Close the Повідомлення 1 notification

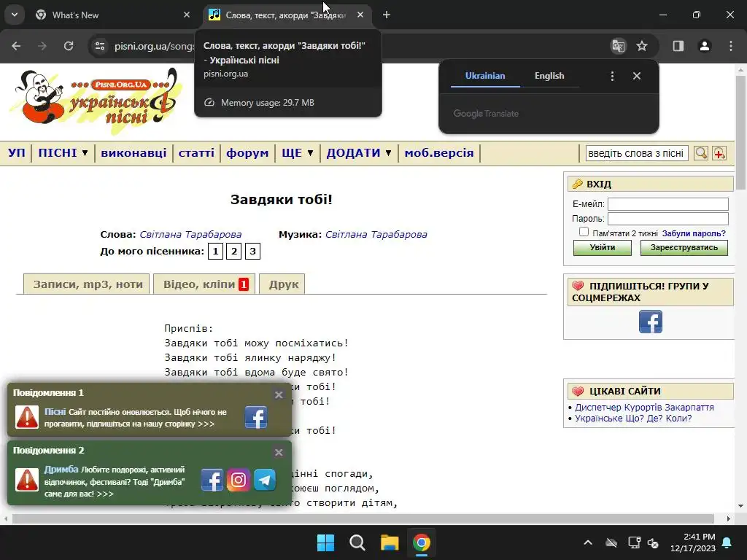(x=279, y=394)
